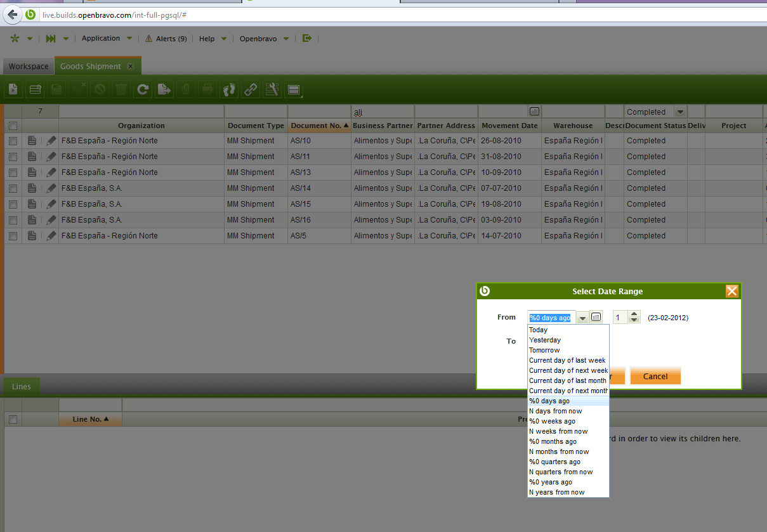Image resolution: width=767 pixels, height=532 pixels.
Task: Tick the checkbox for shipment AS/11
Action: click(x=13, y=157)
